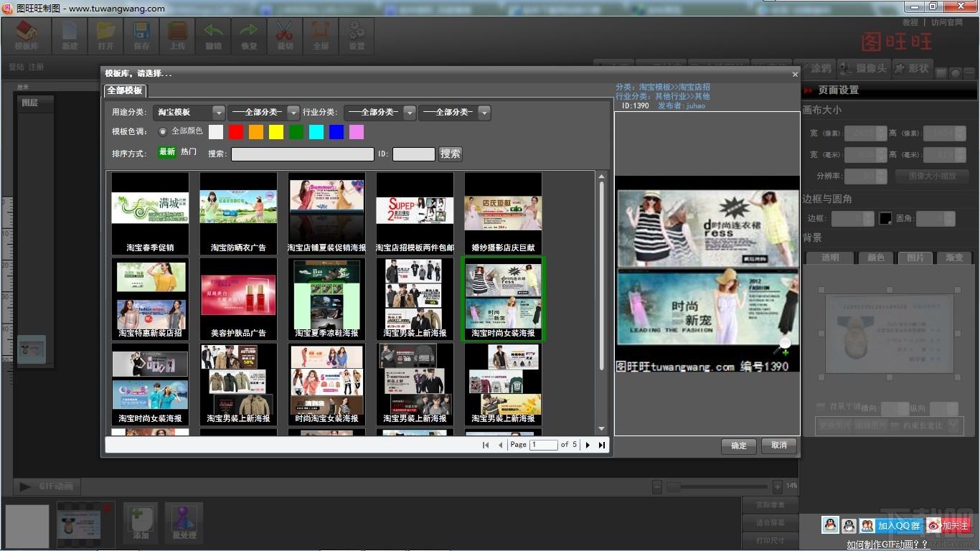The image size is (980, 551).
Task: Sort templates by 最新
Action: tap(167, 152)
